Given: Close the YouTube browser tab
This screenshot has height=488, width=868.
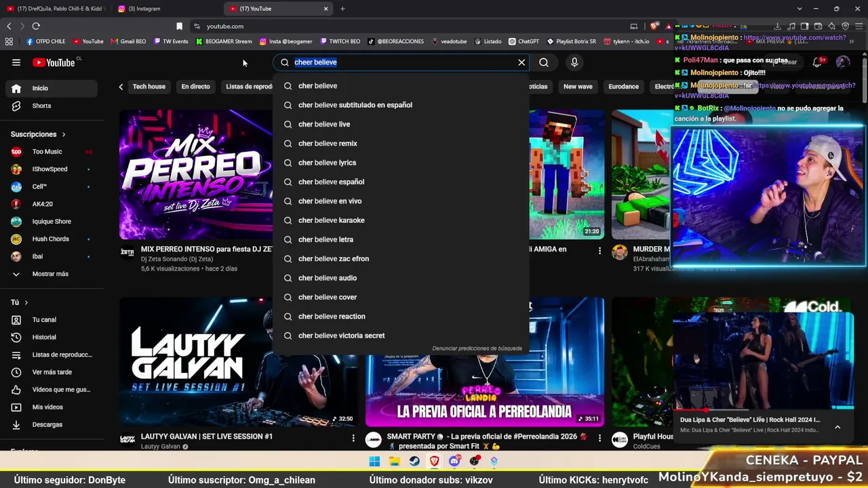Looking at the screenshot, I should (x=325, y=9).
